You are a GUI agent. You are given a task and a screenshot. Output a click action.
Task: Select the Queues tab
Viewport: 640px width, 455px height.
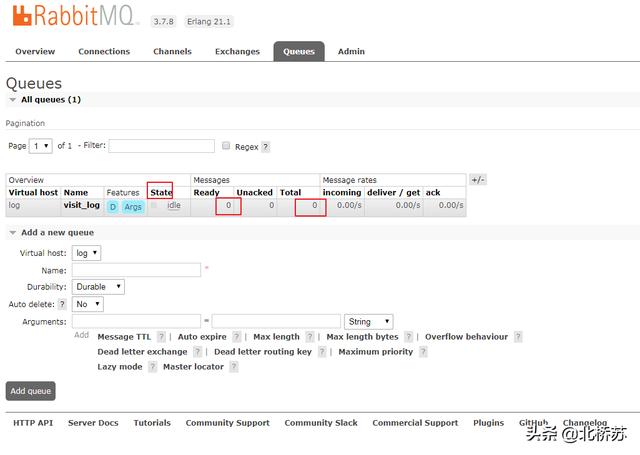point(299,51)
